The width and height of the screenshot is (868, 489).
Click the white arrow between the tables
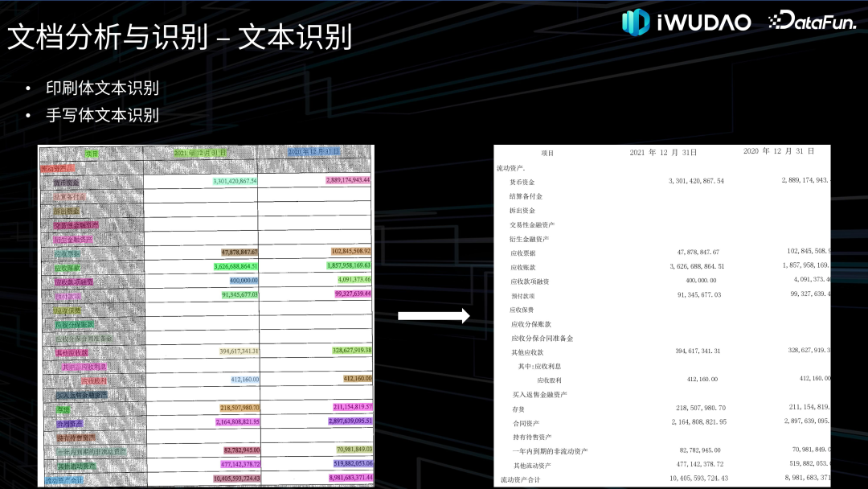[x=433, y=316]
